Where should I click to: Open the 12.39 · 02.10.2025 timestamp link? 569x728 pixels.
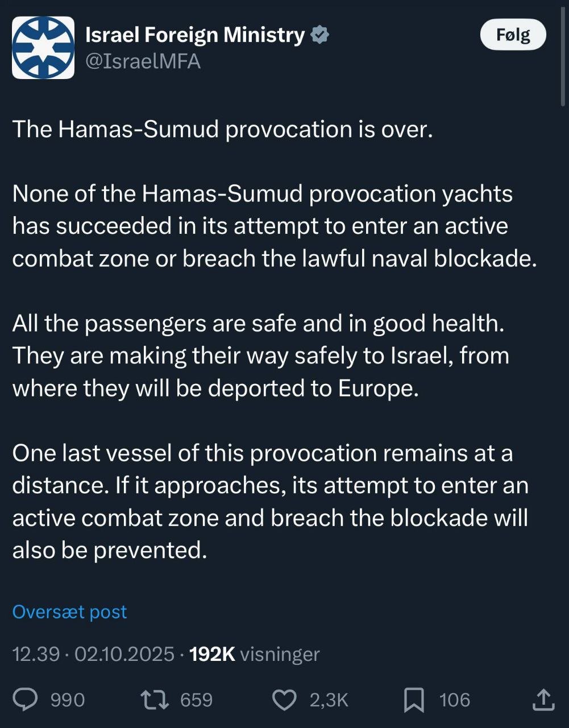tap(93, 654)
